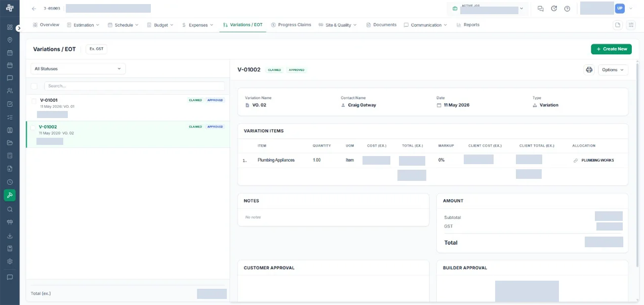Open the chat messages icon in header

point(541,9)
